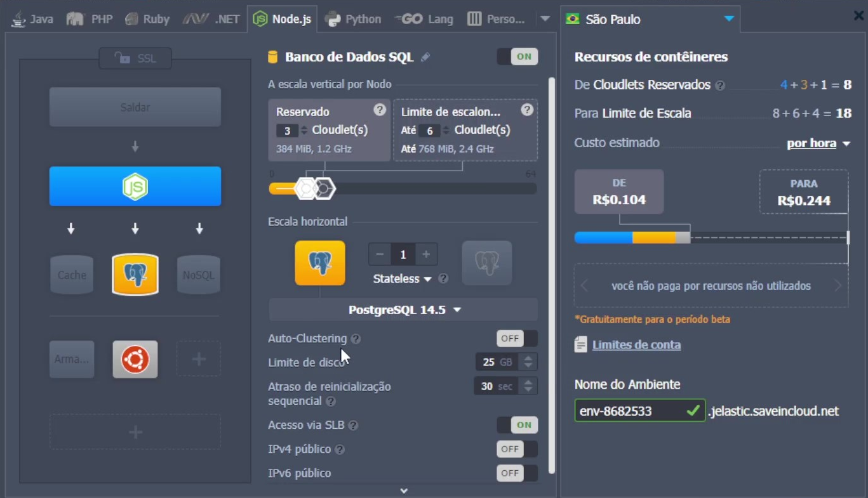The image size is (868, 498).
Task: Click the NoSQL node cylinder
Action: tap(199, 275)
